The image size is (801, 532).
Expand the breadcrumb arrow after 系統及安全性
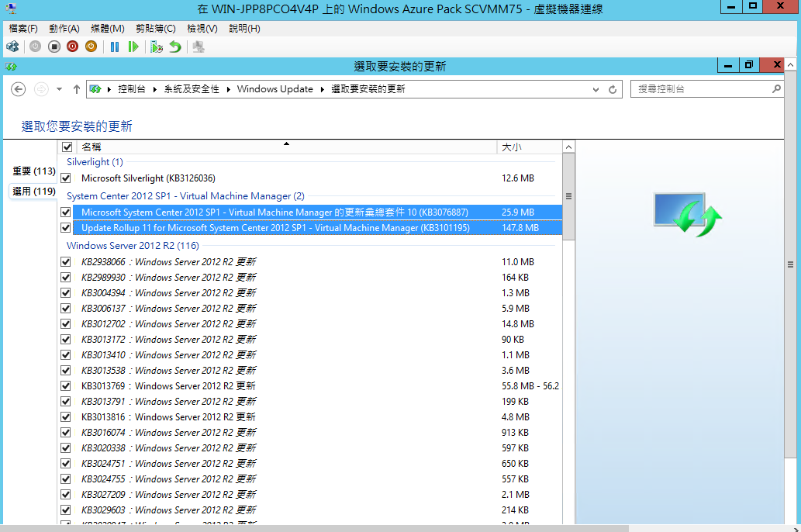pos(228,89)
